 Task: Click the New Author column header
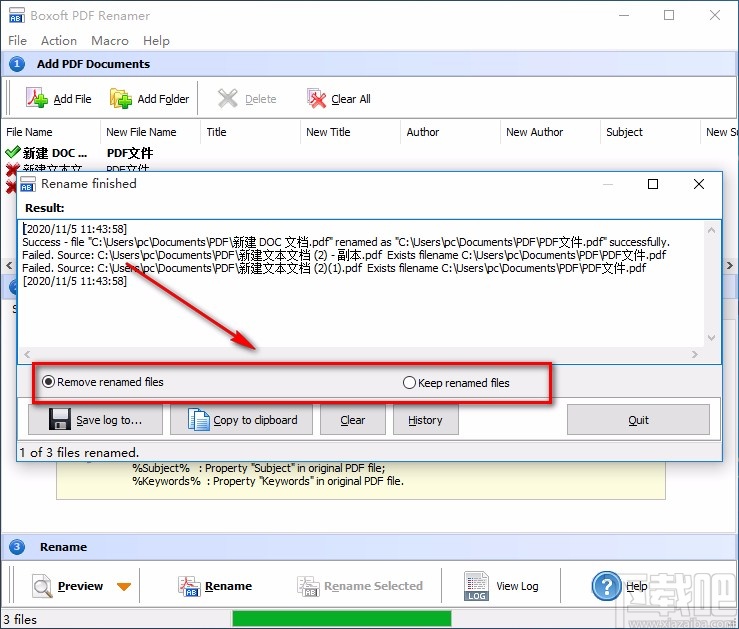pyautogui.click(x=550, y=132)
